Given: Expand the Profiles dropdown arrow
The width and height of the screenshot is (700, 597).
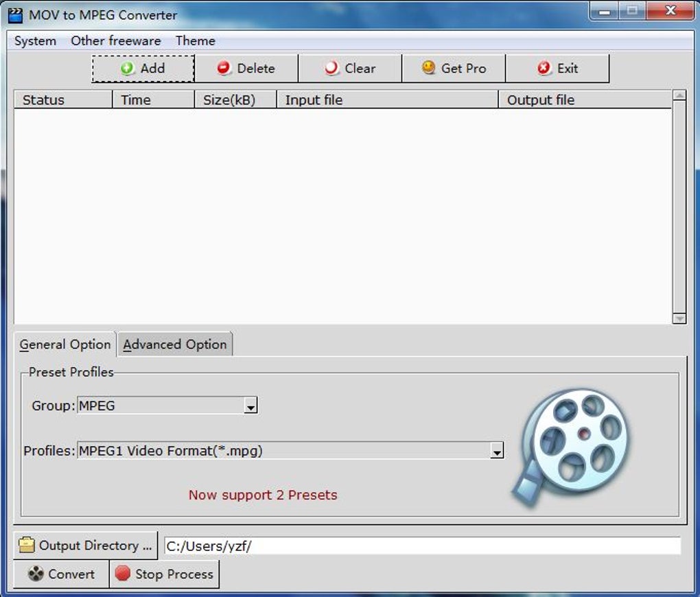Looking at the screenshot, I should (x=497, y=451).
